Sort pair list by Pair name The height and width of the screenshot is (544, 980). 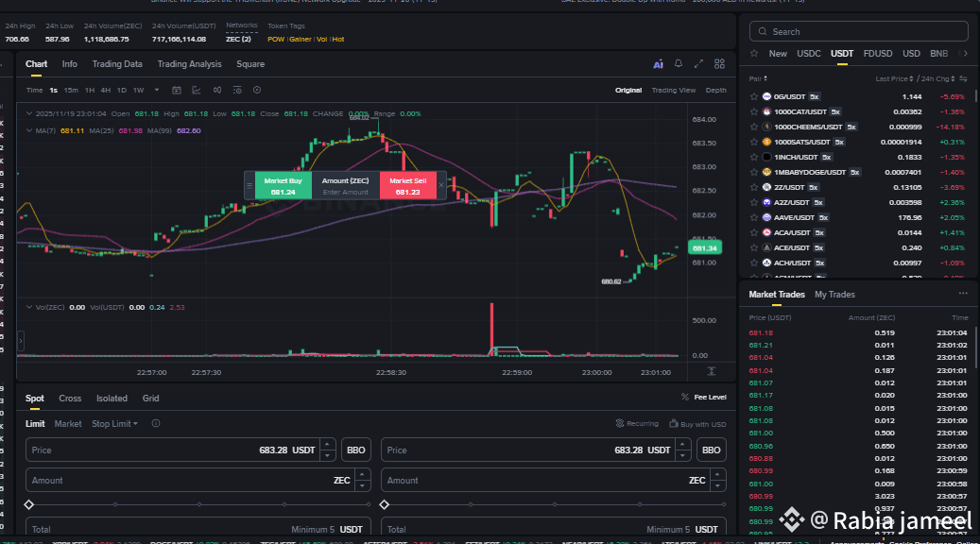tap(758, 78)
